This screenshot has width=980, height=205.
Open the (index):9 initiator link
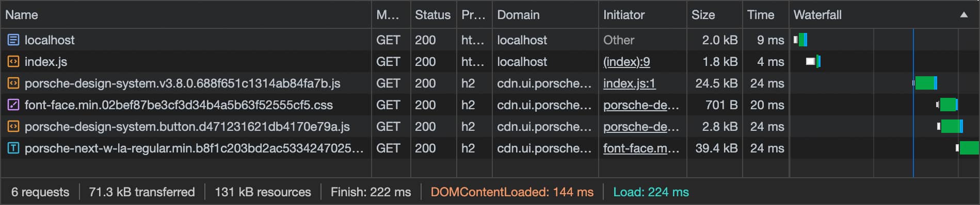tap(626, 62)
